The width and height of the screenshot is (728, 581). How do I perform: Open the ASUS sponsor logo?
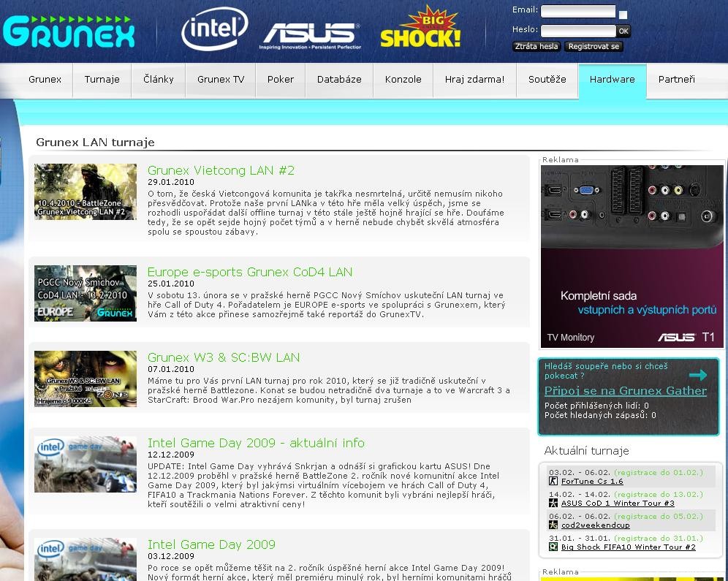pos(310,37)
